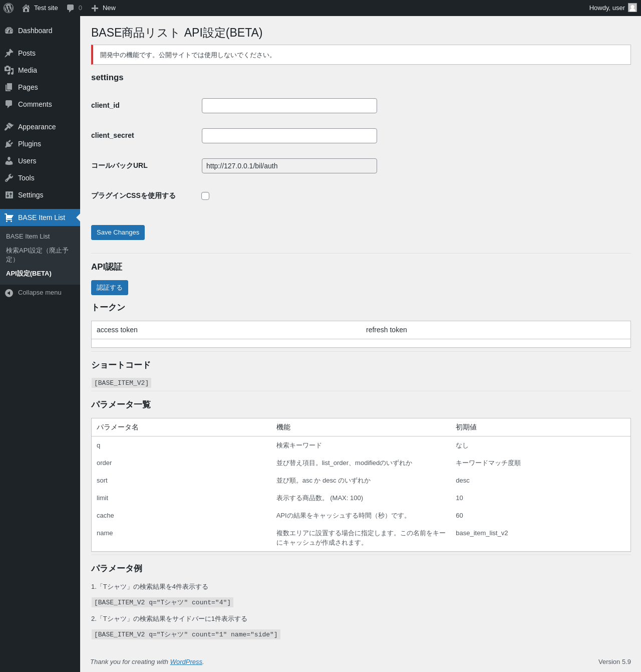Screen dimensions: 641x672
Task: Click the Appearance paintbrush icon
Action: 9,127
